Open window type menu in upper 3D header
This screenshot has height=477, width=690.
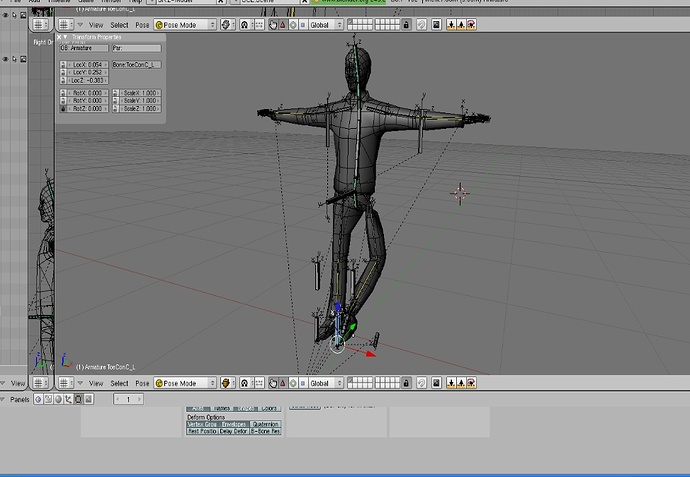click(x=66, y=25)
